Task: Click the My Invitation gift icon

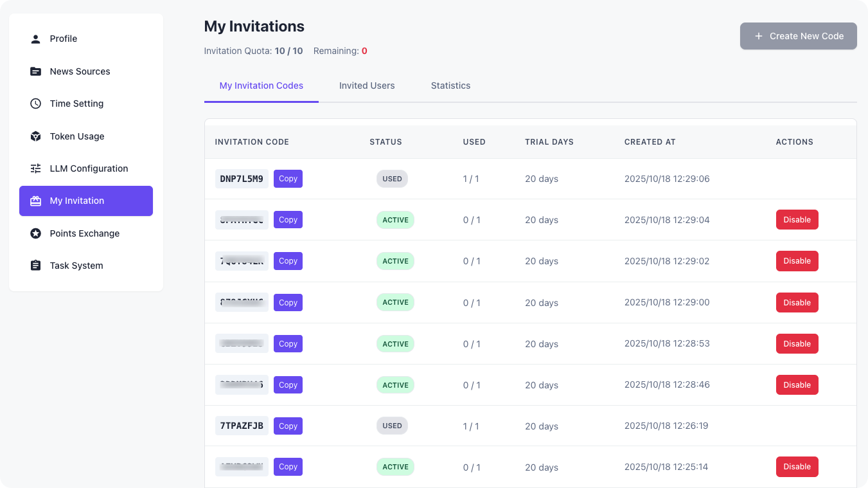Action: (x=36, y=201)
